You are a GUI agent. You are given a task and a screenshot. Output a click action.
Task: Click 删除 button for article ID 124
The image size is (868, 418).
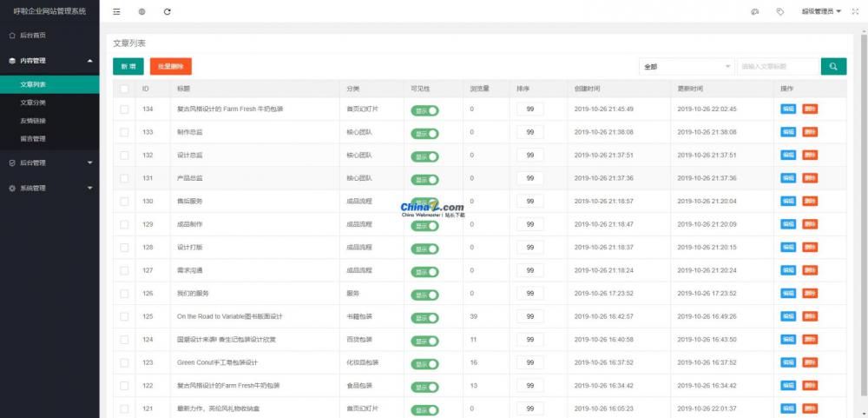(809, 339)
